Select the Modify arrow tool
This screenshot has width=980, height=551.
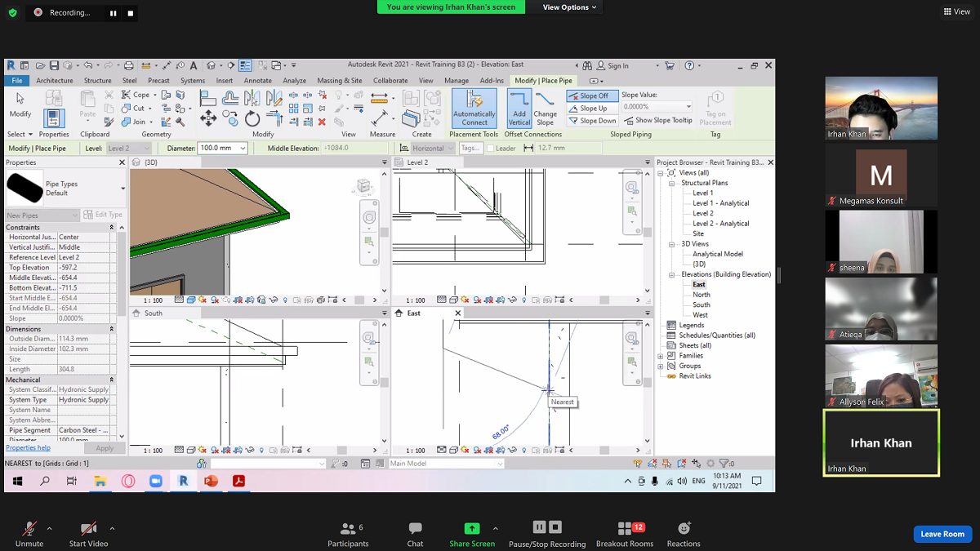pos(20,106)
